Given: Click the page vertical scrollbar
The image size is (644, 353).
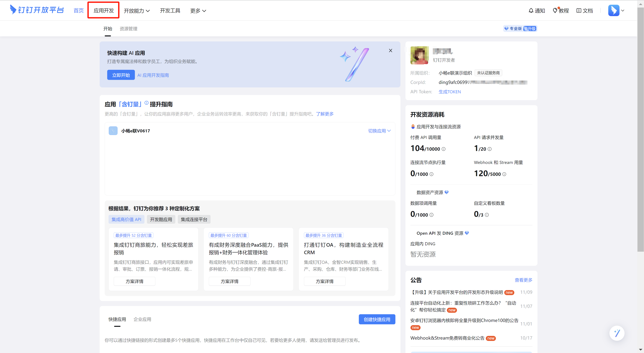Looking at the screenshot, I should click(640, 130).
